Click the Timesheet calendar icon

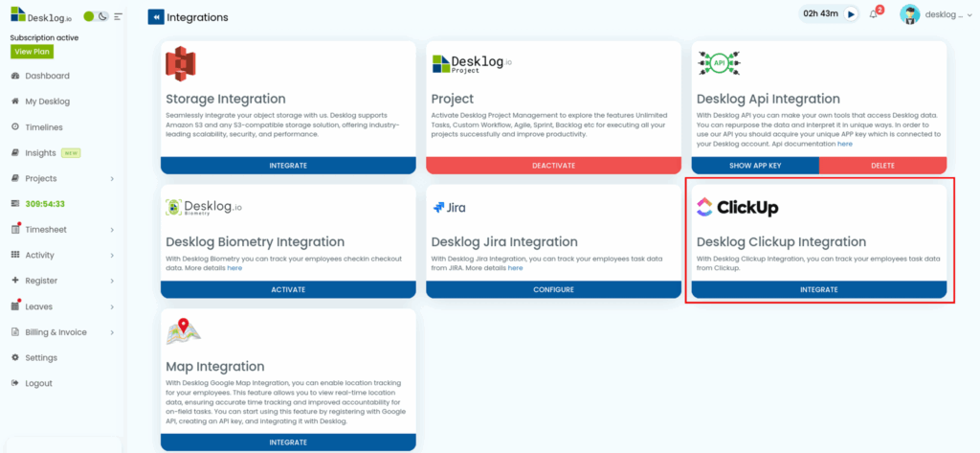point(15,230)
